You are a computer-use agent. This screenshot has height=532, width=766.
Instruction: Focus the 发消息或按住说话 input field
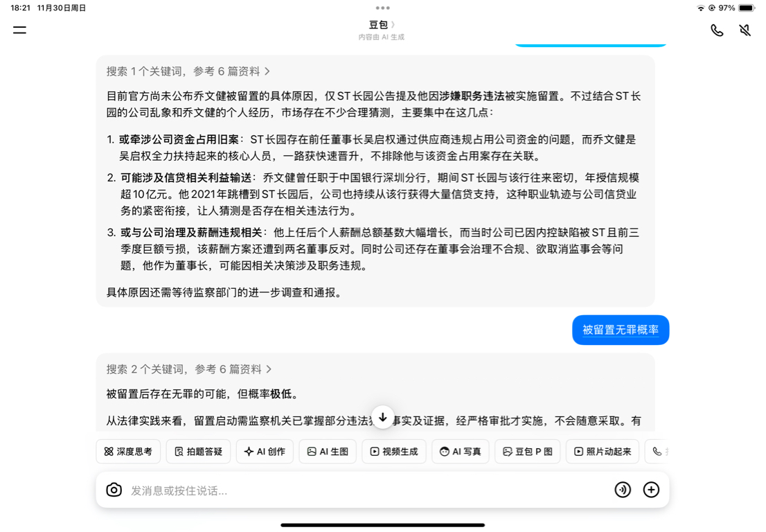pyautogui.click(x=366, y=490)
